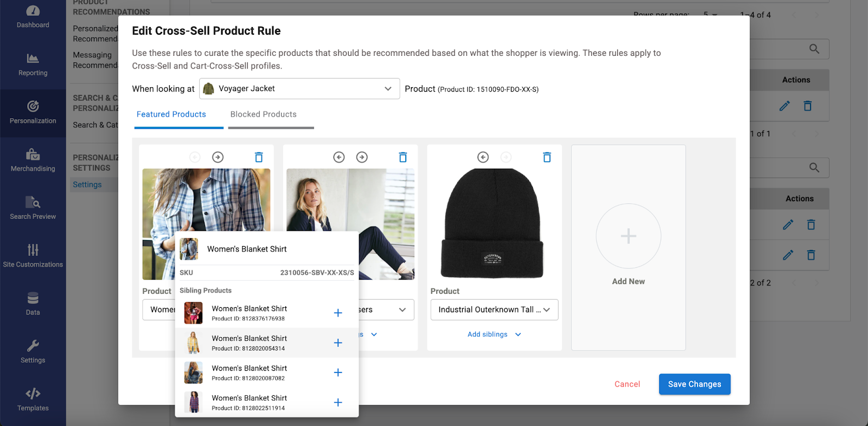Screen dimensions: 868x426
Task: Open the Data sidebar section
Action: (x=33, y=305)
